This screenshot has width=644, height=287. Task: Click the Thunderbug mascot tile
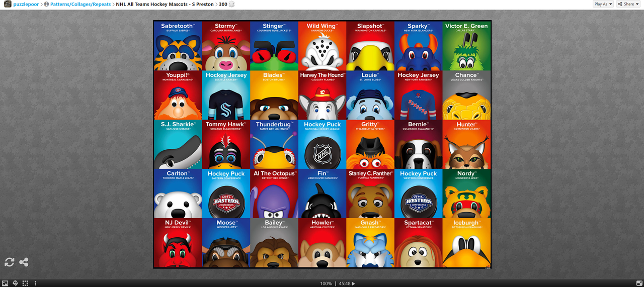coord(274,144)
